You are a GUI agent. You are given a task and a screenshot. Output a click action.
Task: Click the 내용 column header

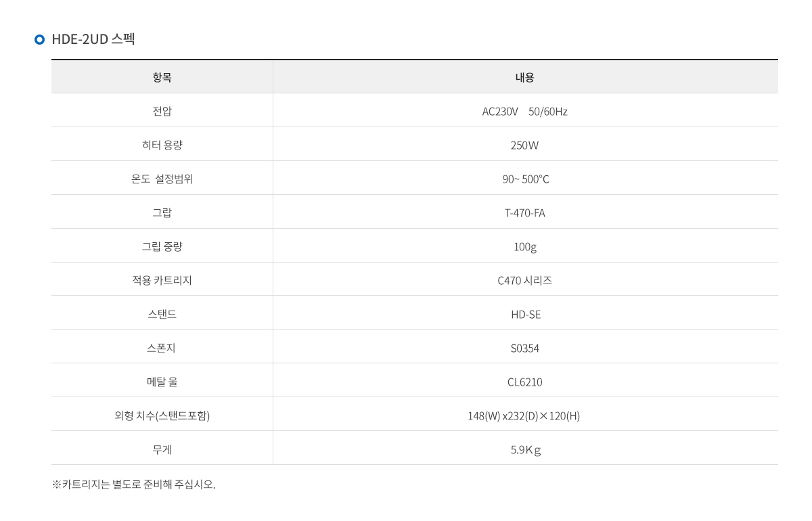point(525,77)
